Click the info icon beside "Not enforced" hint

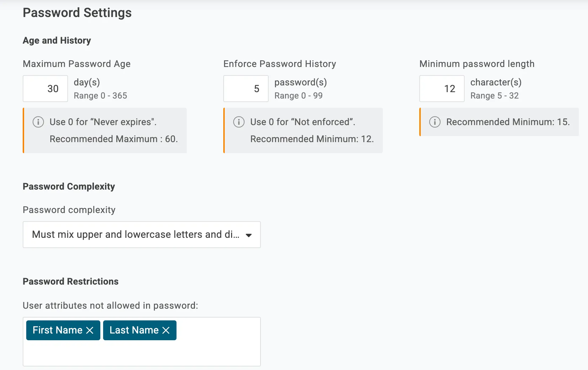(x=239, y=122)
